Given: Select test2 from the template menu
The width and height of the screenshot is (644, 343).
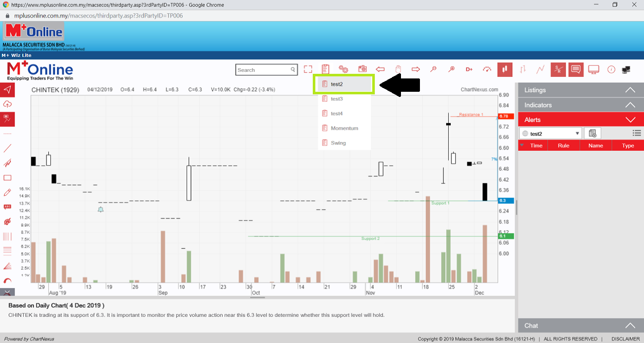Looking at the screenshot, I should [x=345, y=84].
